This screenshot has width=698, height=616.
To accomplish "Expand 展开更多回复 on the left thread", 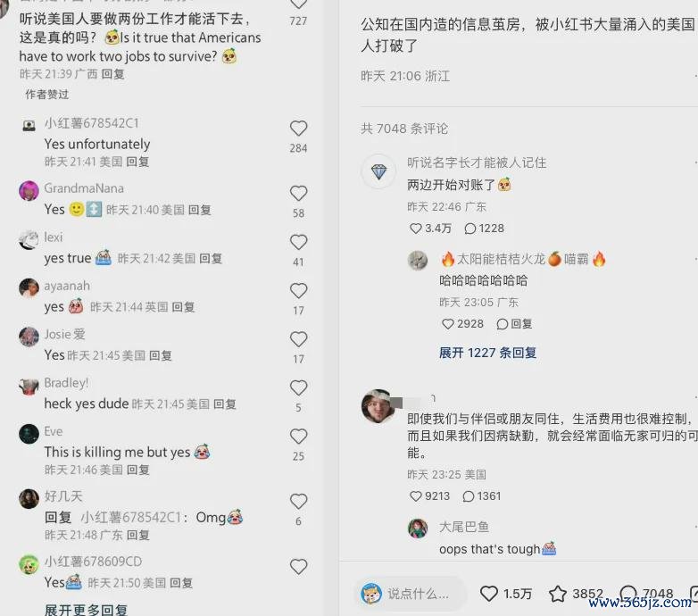I will pyautogui.click(x=86, y=610).
